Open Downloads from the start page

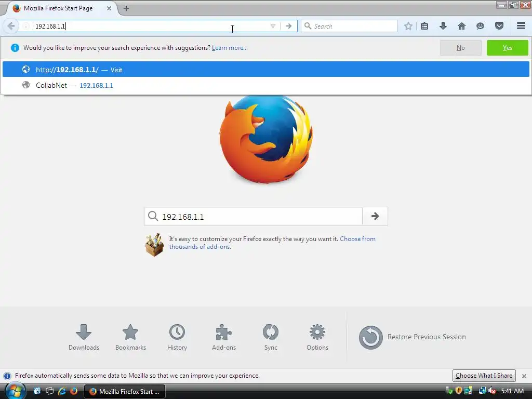[x=84, y=337]
